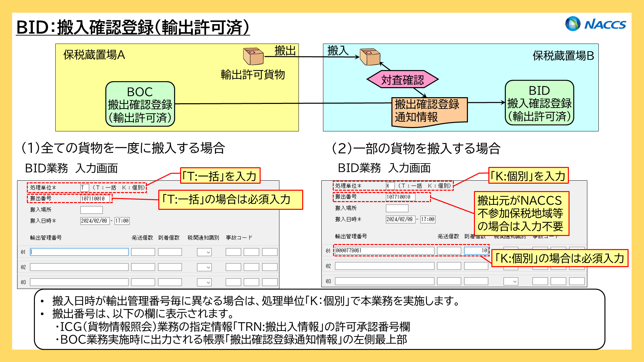Click row 01 発送個数 field in panel (2)
The width and height of the screenshot is (644, 362).
[x=449, y=250]
